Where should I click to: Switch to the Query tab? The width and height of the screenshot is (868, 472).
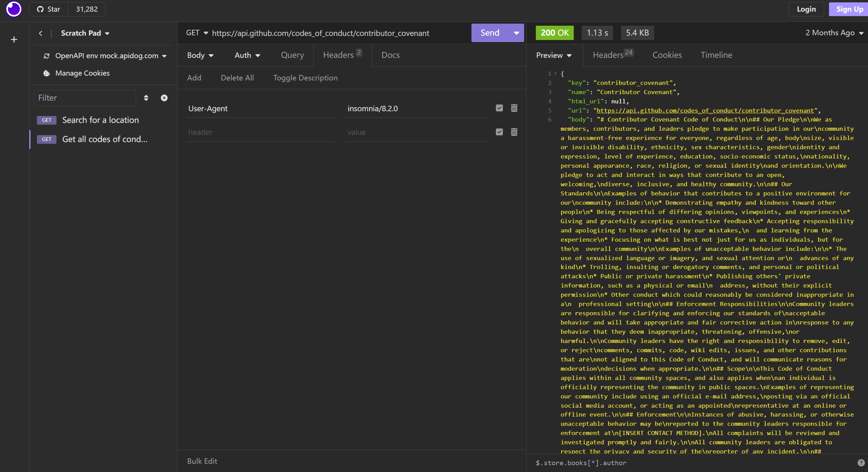[293, 55]
